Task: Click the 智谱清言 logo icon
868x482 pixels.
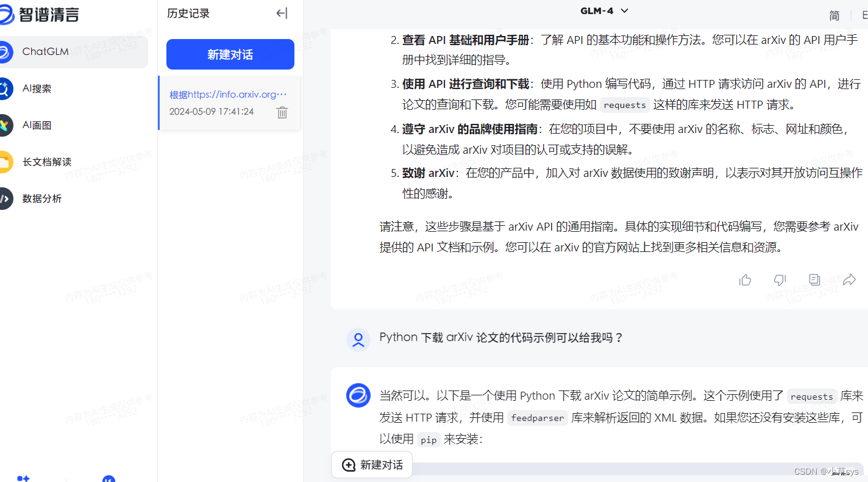Action: tap(6, 15)
